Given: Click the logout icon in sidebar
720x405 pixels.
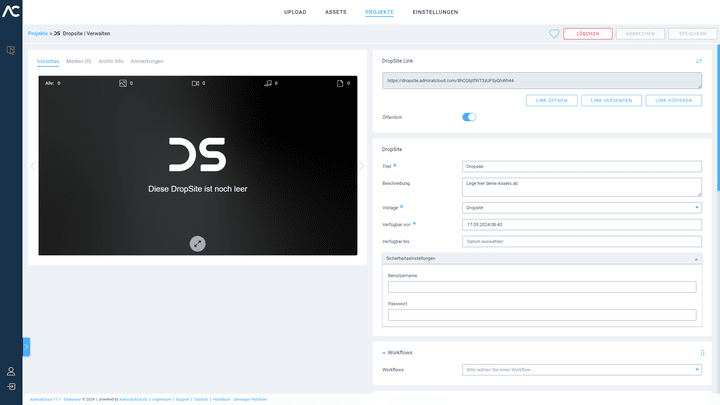Looking at the screenshot, I should click(11, 386).
